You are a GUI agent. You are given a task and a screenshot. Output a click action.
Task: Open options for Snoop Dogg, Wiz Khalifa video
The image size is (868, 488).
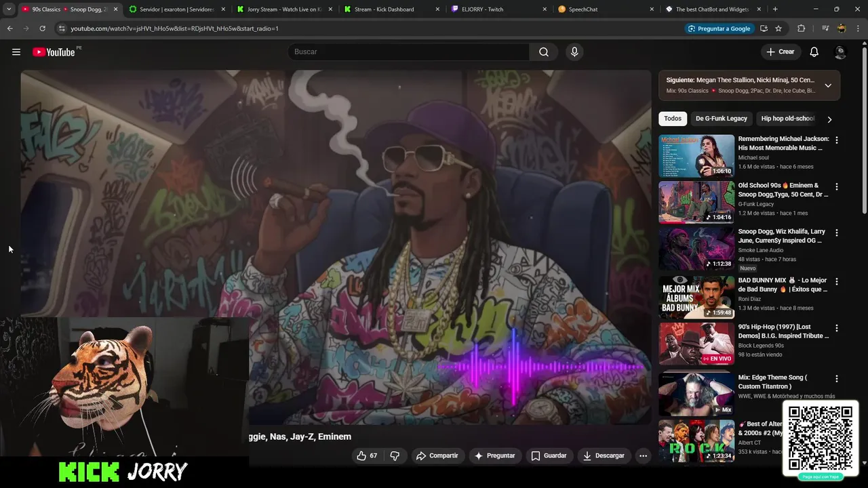coord(836,232)
